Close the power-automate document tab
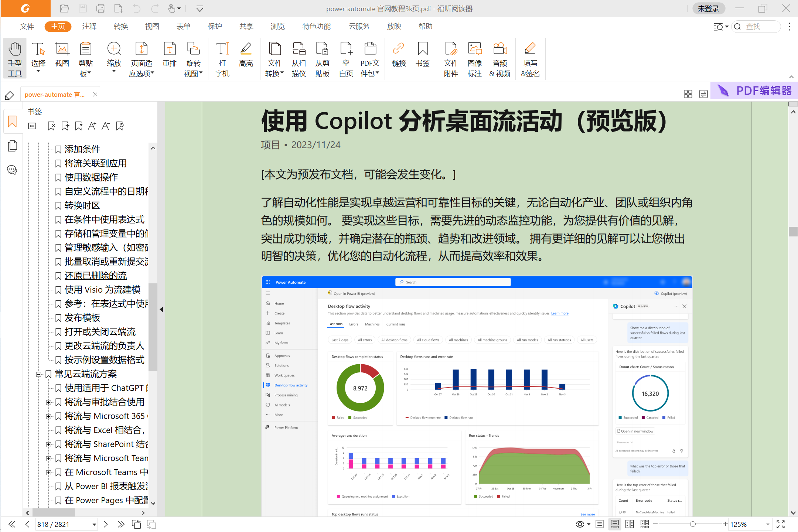Viewport: 798px width, 532px height. 95,95
